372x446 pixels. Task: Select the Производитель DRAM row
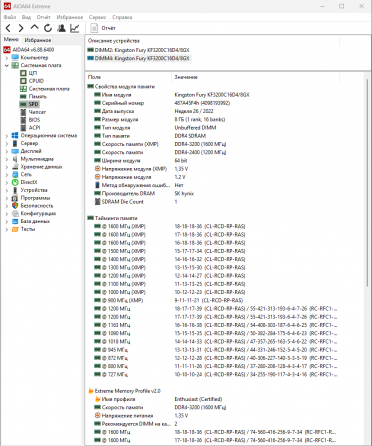pos(212,193)
